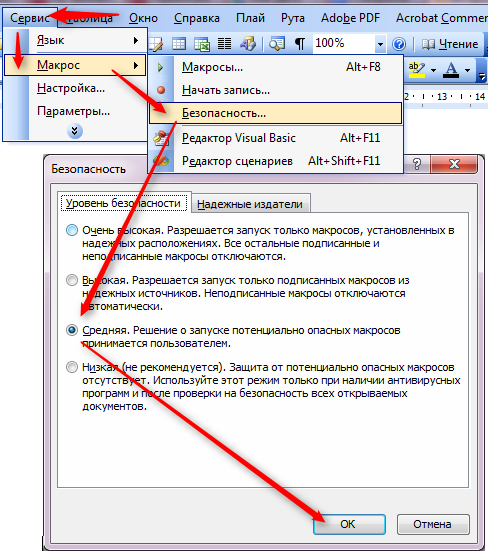
Task: Expand the Сервис menu chevron for more items
Action: (x=75, y=131)
